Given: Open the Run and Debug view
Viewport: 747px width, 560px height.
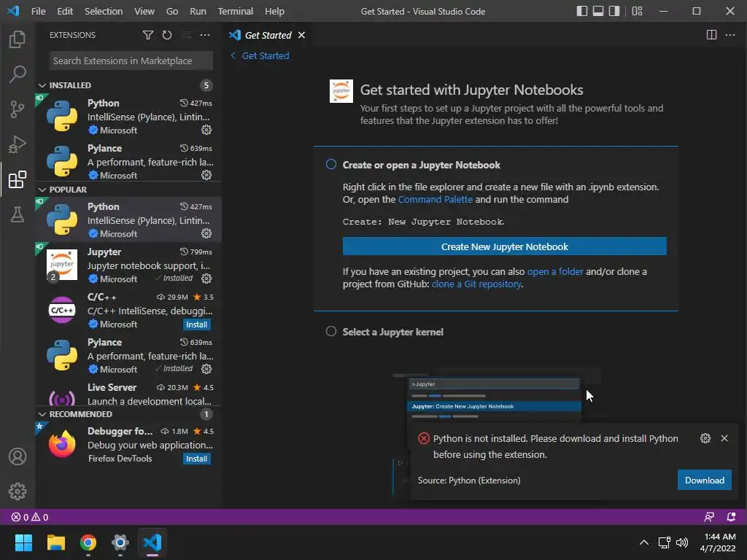Looking at the screenshot, I should [18, 144].
